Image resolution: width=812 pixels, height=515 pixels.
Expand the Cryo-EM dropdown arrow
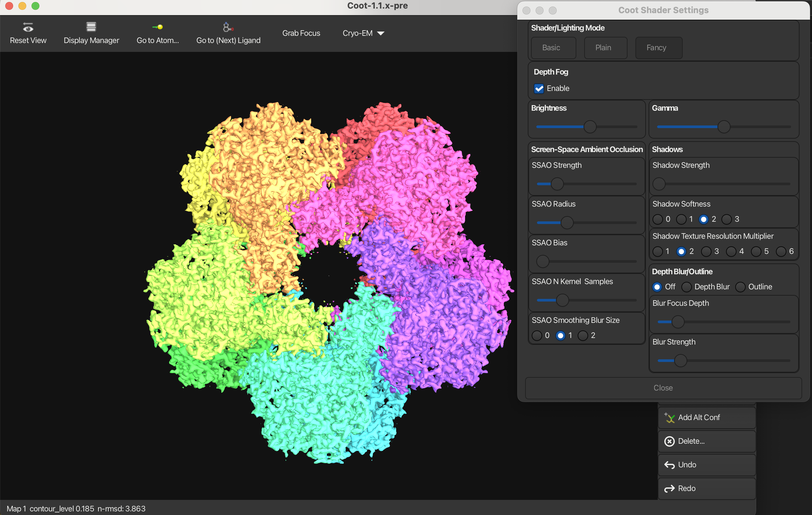tap(381, 34)
